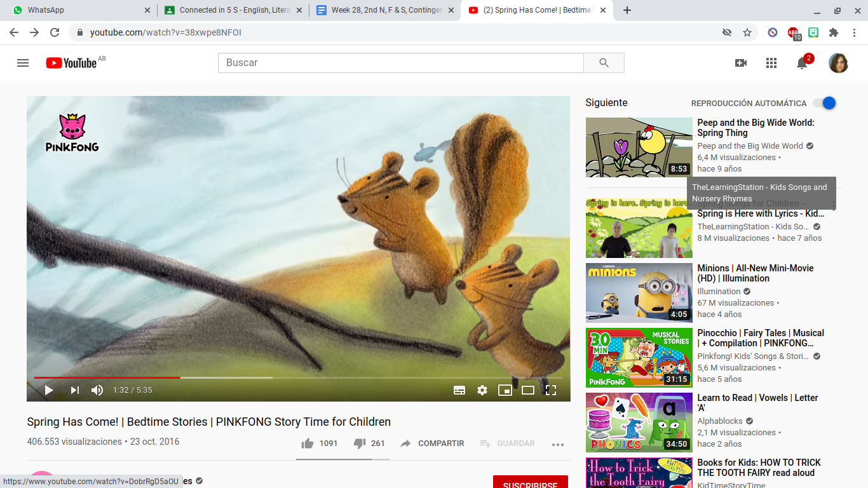Image resolution: width=868 pixels, height=488 pixels.
Task: Toggle subtitles in the video player
Action: [459, 390]
